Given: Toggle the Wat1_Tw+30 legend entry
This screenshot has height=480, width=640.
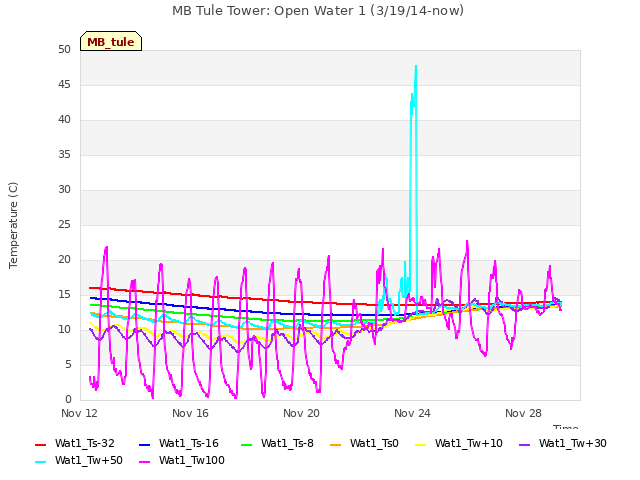Looking at the screenshot, I should click(x=563, y=444).
